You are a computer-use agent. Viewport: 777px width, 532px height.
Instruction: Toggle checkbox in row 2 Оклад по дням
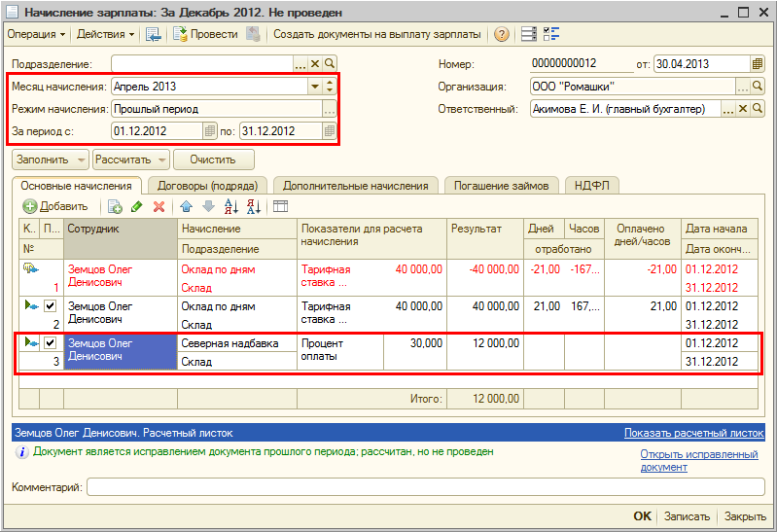(x=50, y=305)
